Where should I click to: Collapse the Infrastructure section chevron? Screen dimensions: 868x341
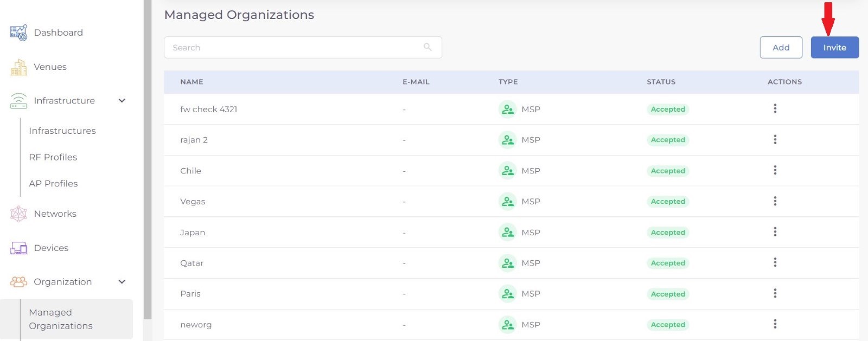[x=122, y=101]
